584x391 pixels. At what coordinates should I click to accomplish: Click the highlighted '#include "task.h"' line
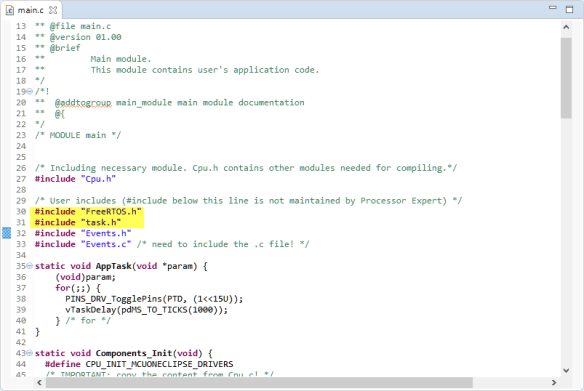click(78, 222)
